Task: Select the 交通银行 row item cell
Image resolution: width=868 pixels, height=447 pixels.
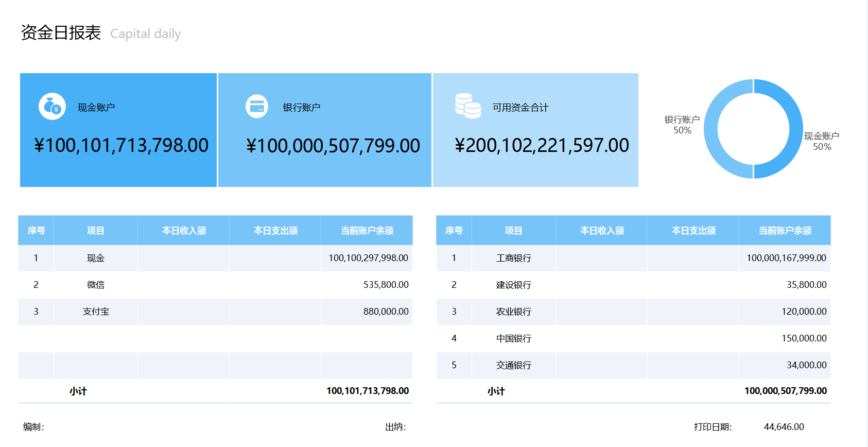Action: pos(514,365)
